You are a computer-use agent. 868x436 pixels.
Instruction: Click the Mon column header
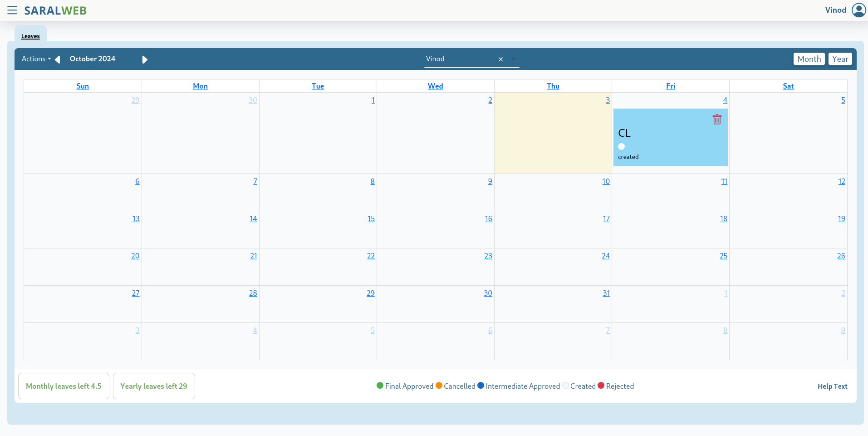coord(200,86)
